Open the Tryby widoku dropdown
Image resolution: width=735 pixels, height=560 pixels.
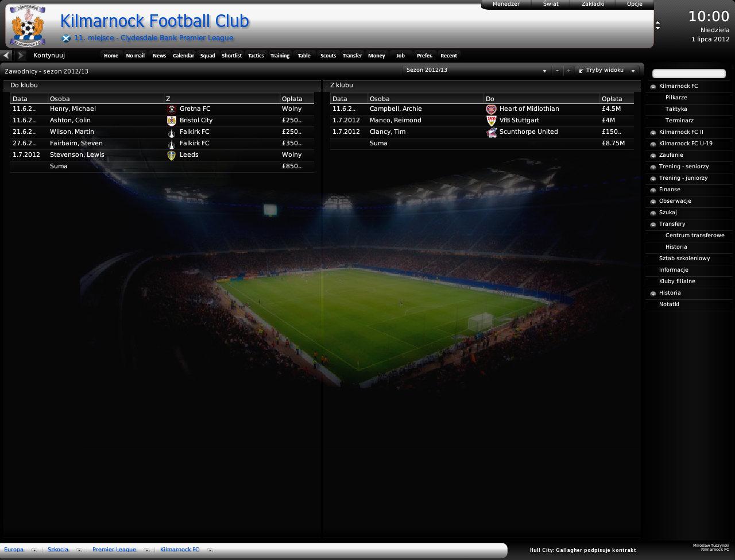[x=607, y=70]
